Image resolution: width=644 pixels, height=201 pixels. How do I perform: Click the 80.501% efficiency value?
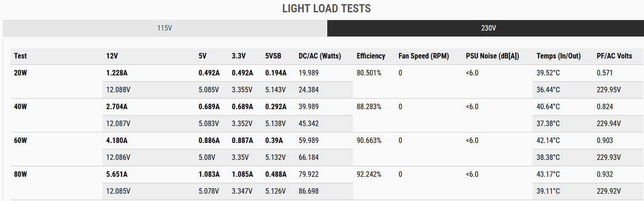point(369,73)
